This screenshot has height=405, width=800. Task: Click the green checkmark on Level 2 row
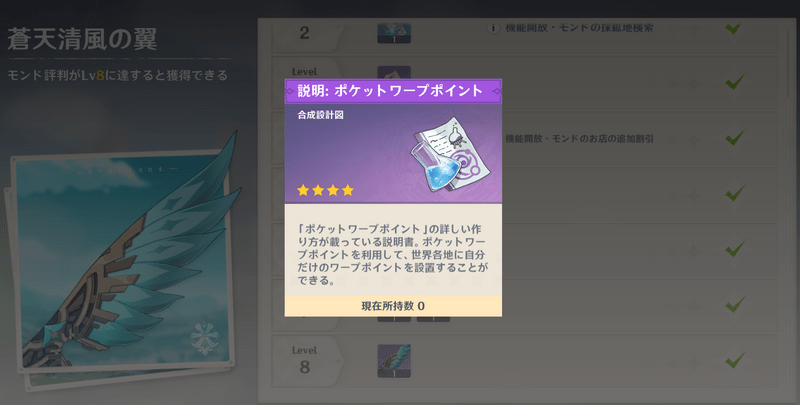(733, 27)
